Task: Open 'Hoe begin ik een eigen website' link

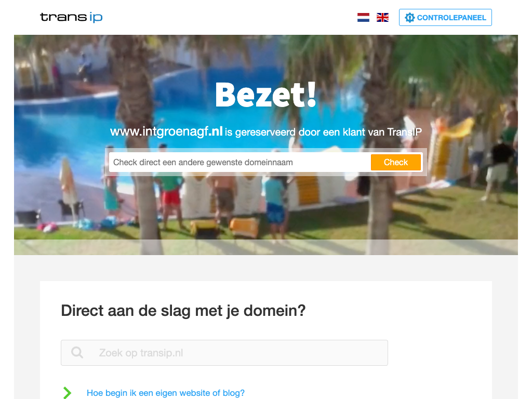Action: pyautogui.click(x=166, y=393)
